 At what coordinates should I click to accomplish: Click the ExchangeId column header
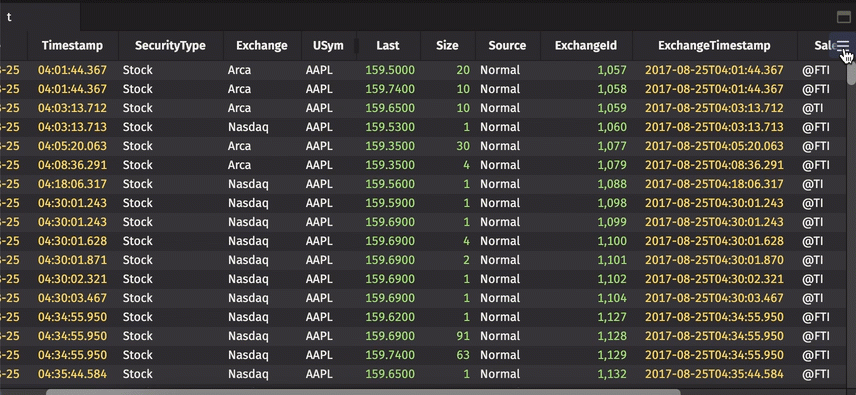[586, 46]
